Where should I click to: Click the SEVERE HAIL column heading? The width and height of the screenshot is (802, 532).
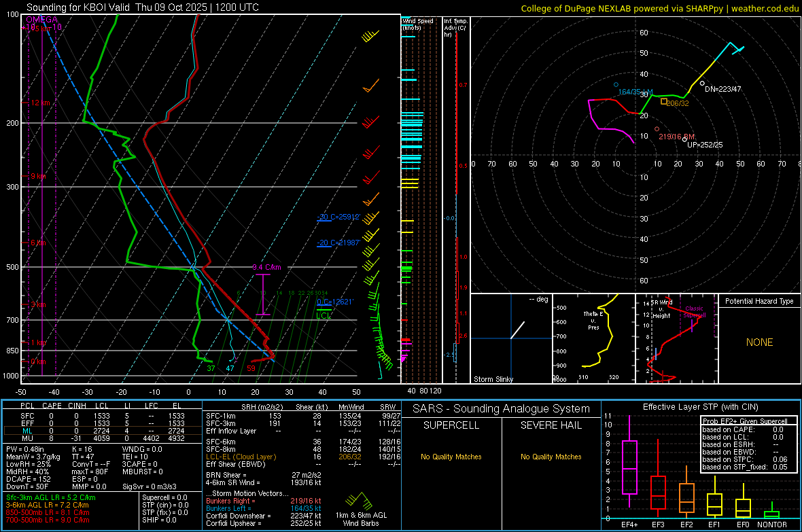[551, 425]
